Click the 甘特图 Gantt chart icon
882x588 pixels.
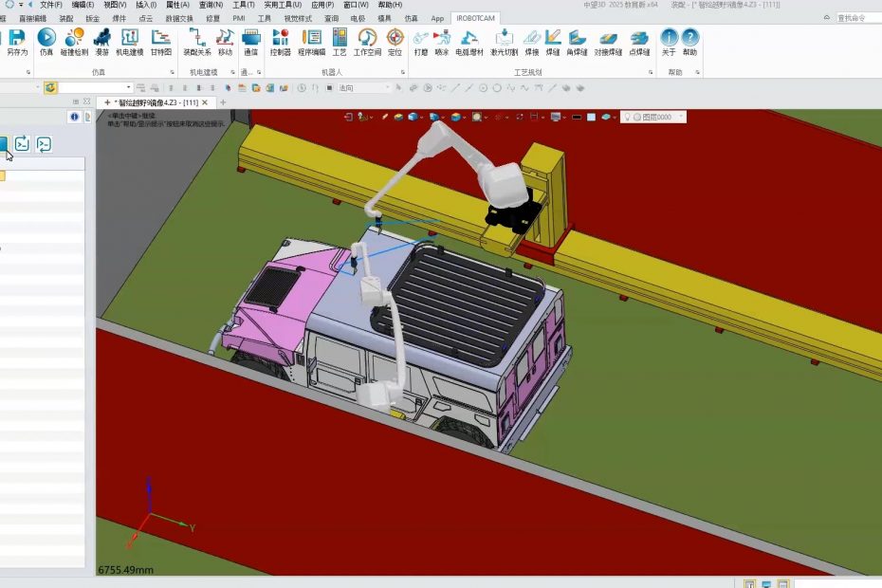161,42
